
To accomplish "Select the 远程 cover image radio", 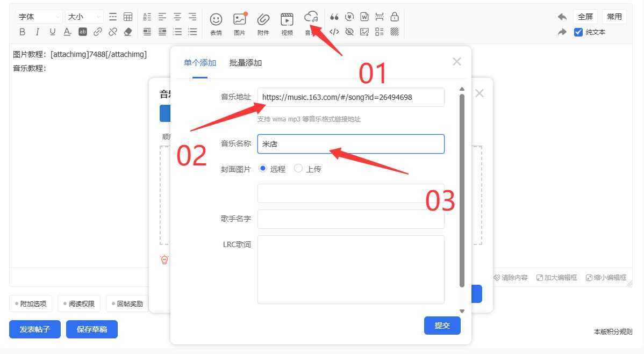I will click(263, 168).
